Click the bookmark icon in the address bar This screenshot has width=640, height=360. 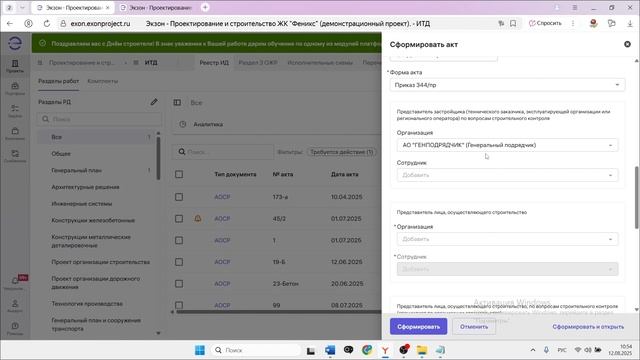tap(513, 24)
